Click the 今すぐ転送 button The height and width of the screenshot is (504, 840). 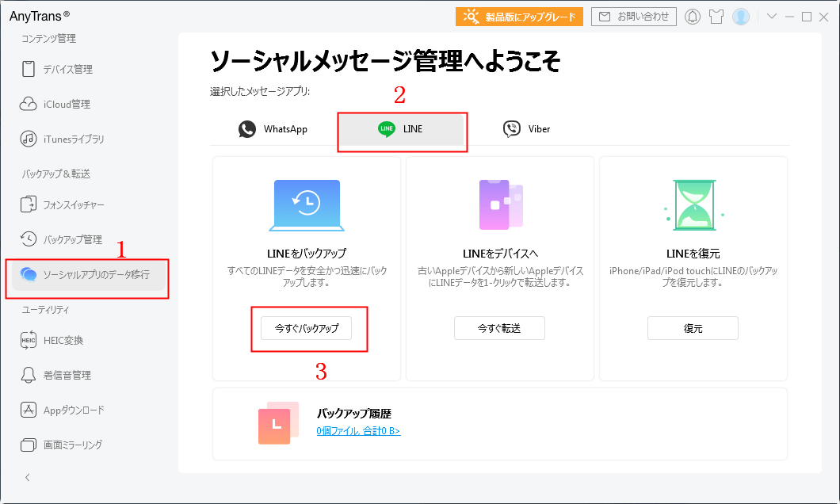tap(499, 327)
